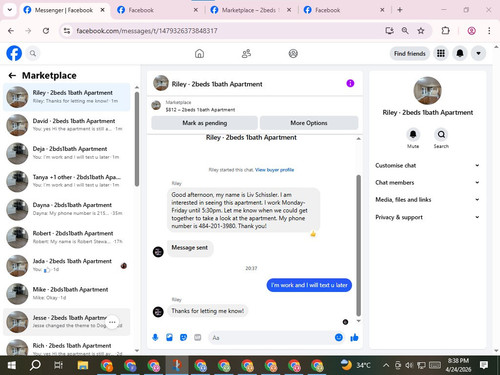The height and width of the screenshot is (375, 500).
Task: Open Deja - 2bds1bath Apartment chat
Action: tap(67, 153)
